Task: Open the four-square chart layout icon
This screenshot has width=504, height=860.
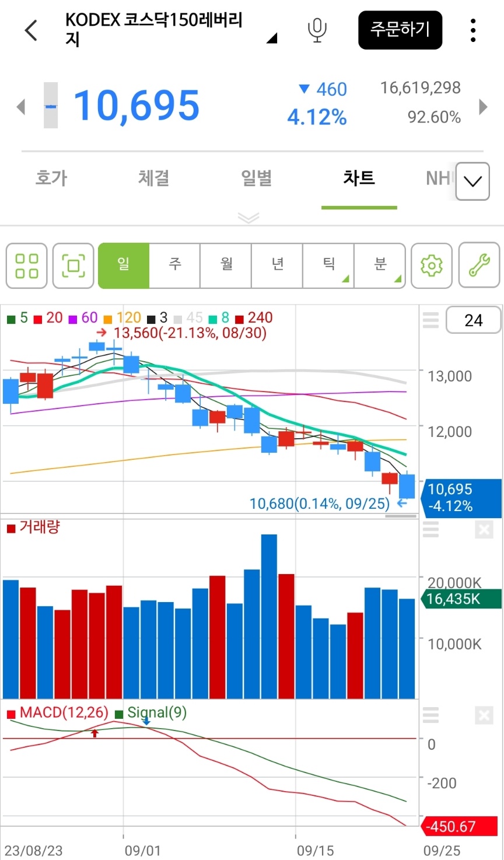Action: pyautogui.click(x=27, y=266)
